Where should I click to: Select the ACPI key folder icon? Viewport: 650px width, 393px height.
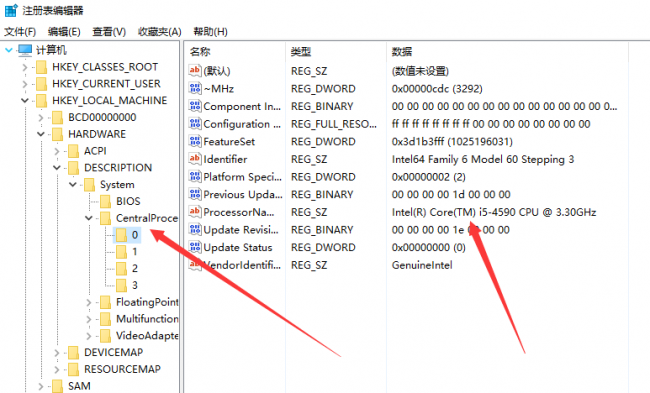click(x=73, y=151)
